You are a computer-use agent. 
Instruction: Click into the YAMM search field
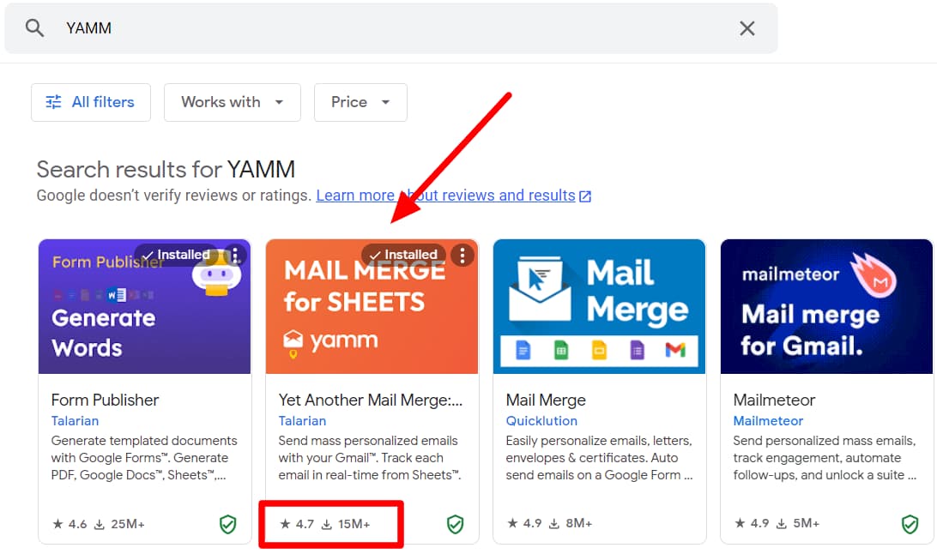click(391, 28)
